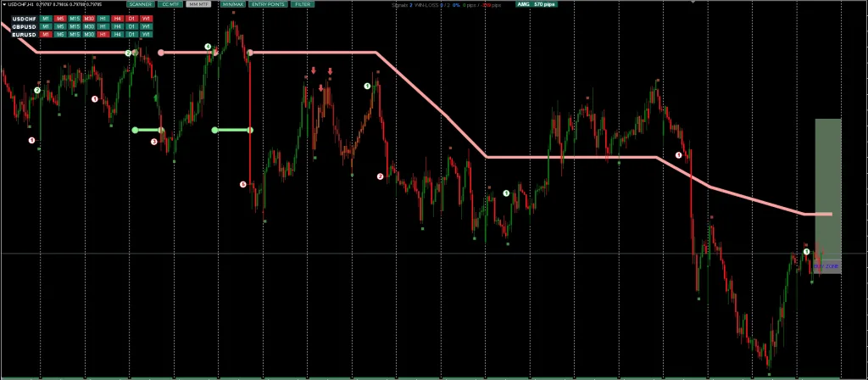
Task: Switch USDCHF to H1 timeframe
Action: click(103, 19)
